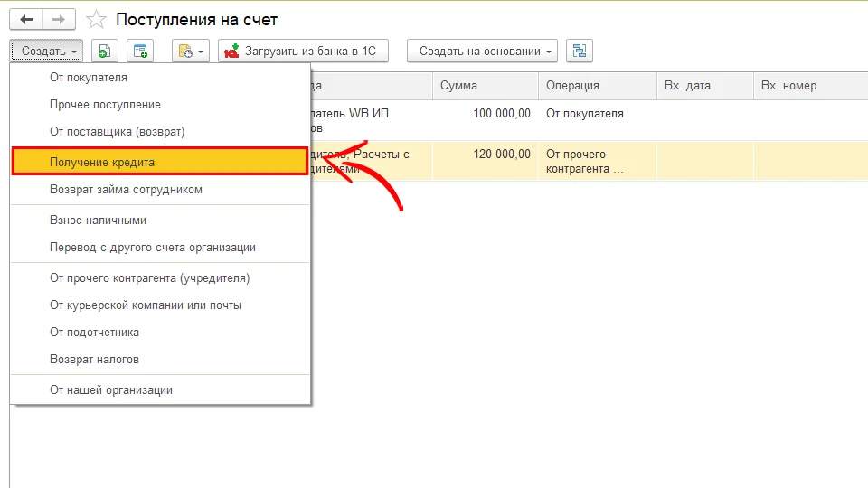This screenshot has width=868, height=488.
Task: Sort by the Сумма column header
Action: [x=484, y=86]
